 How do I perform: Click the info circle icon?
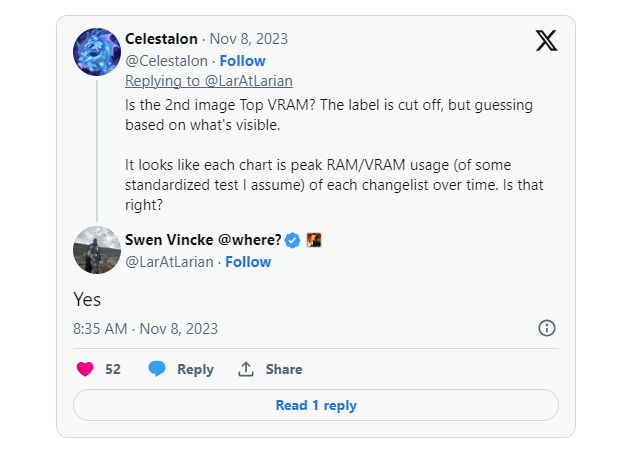(547, 328)
